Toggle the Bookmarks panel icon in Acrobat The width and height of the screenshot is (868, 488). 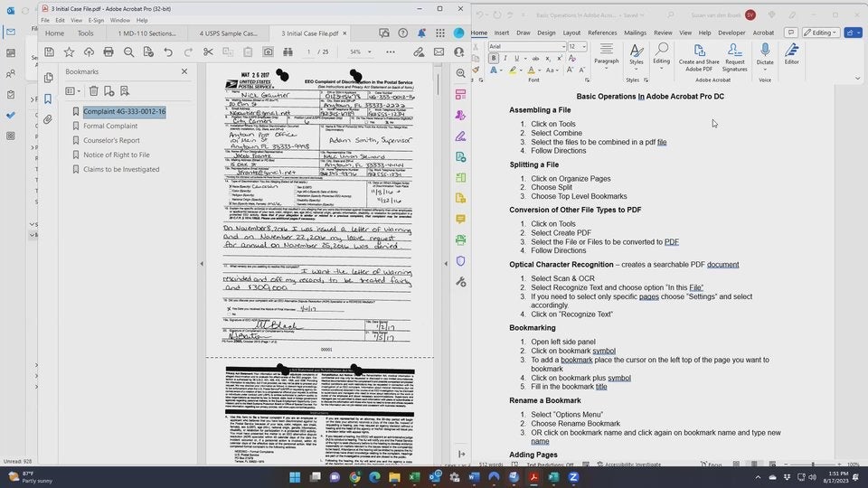(x=48, y=99)
